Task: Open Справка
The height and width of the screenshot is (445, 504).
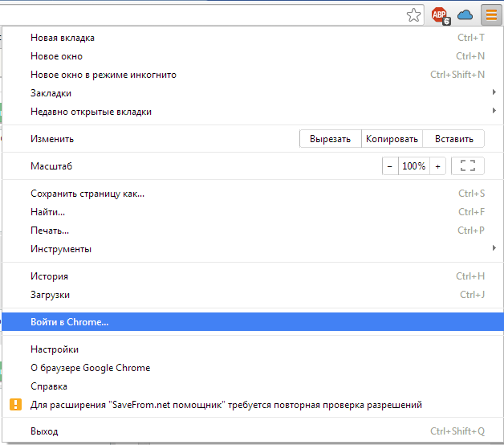Action: (253, 386)
